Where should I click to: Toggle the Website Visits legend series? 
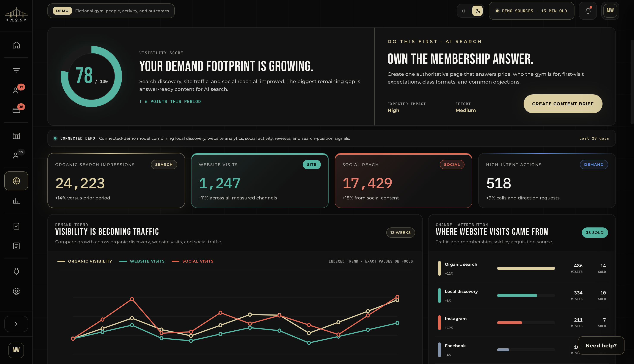(x=142, y=261)
